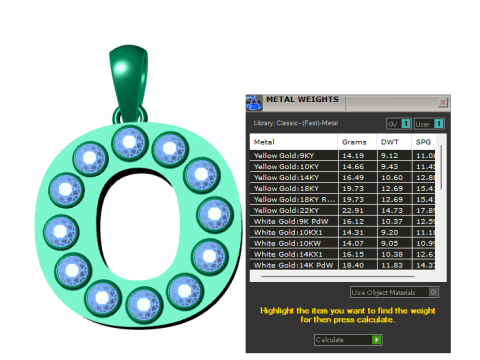The image size is (480, 360).
Task: Select the Yellow Gold:10KY row
Action: point(342,167)
